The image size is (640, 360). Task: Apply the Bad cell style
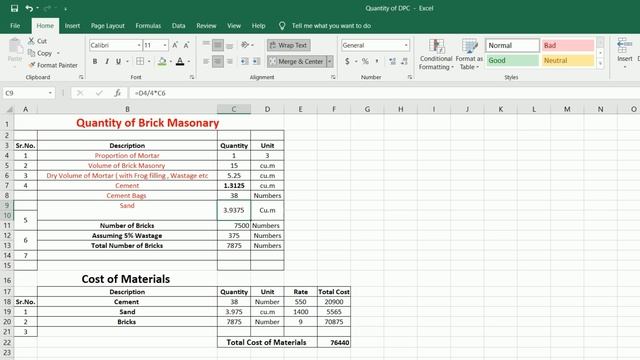568,45
